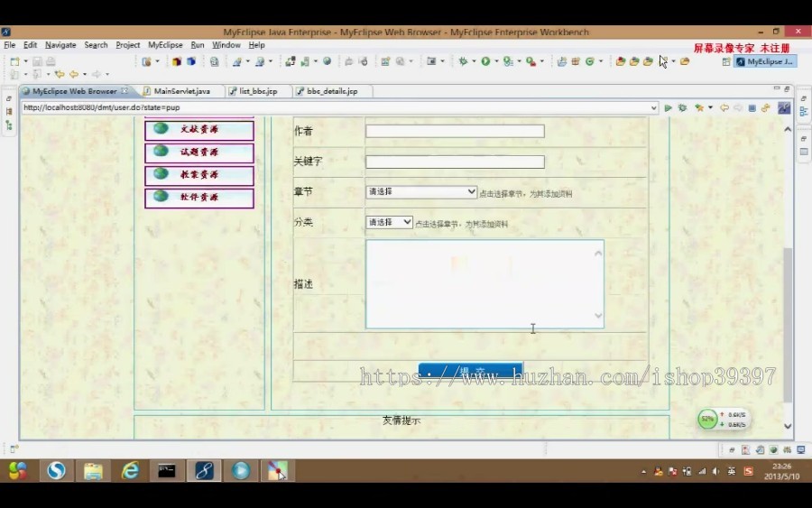The width and height of the screenshot is (812, 508).
Task: Click the browser Go play arrow icon
Action: tap(668, 107)
